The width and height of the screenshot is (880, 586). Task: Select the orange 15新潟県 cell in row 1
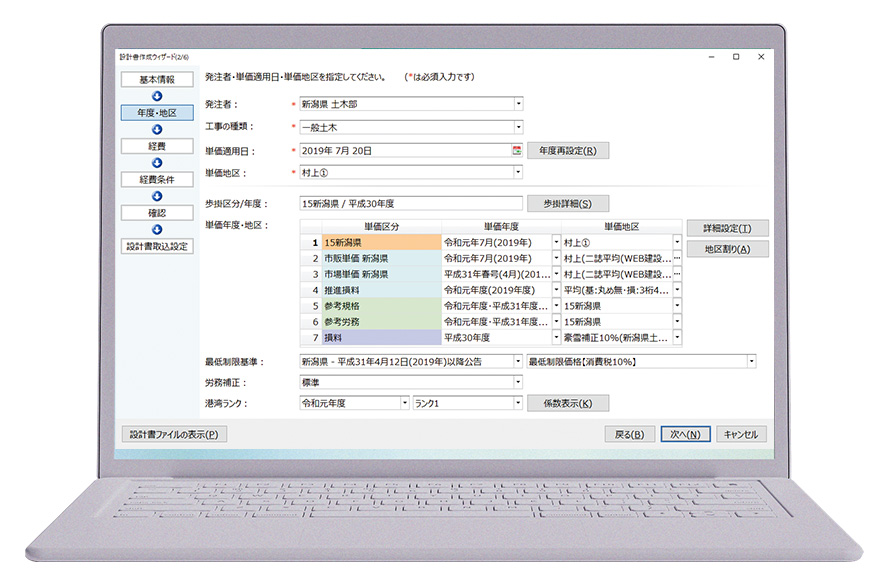point(380,242)
